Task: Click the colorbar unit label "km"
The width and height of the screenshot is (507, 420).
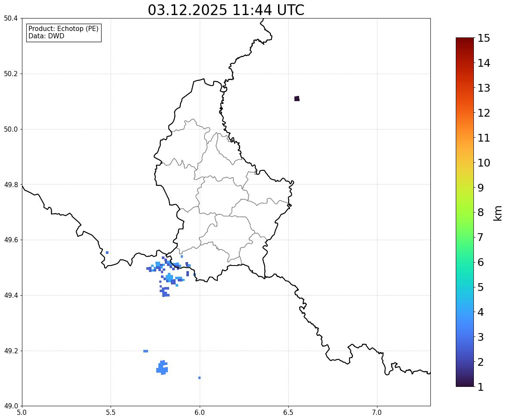Action: 498,213
